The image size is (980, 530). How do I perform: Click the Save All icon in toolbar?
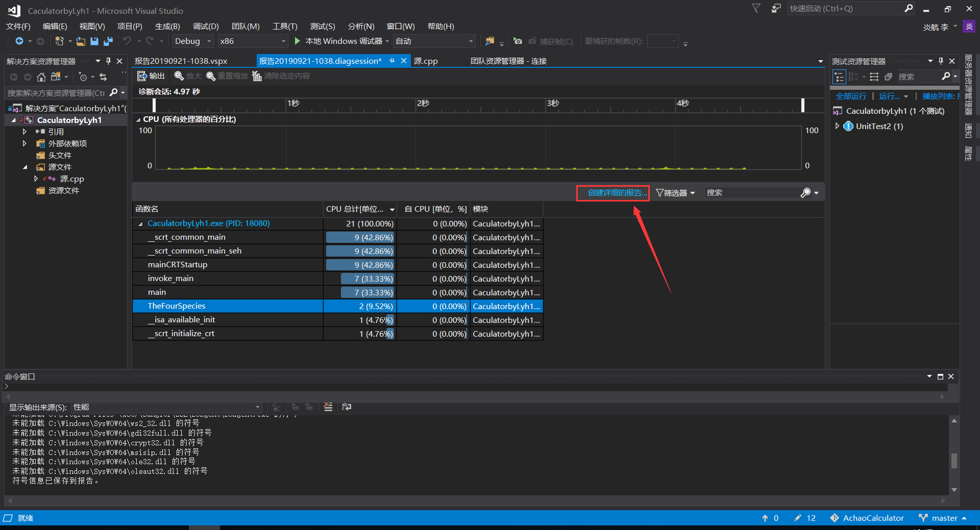108,41
